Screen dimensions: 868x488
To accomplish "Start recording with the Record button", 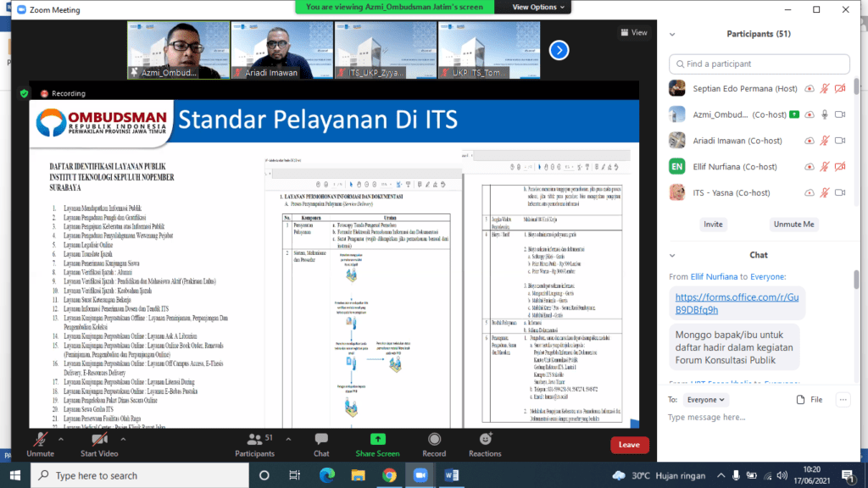I will coord(434,445).
